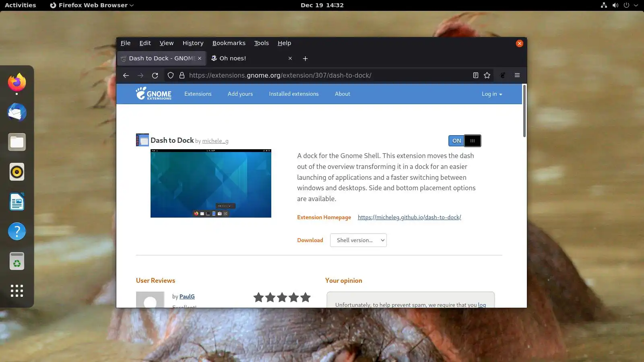Screen dimensions: 644x362
Task: Open the Shell version dropdown
Action: tap(358, 240)
